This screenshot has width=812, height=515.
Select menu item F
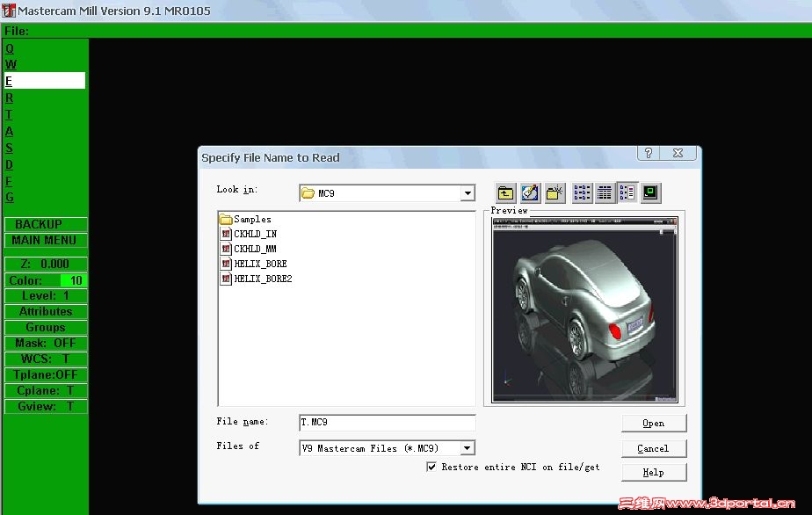click(9, 181)
